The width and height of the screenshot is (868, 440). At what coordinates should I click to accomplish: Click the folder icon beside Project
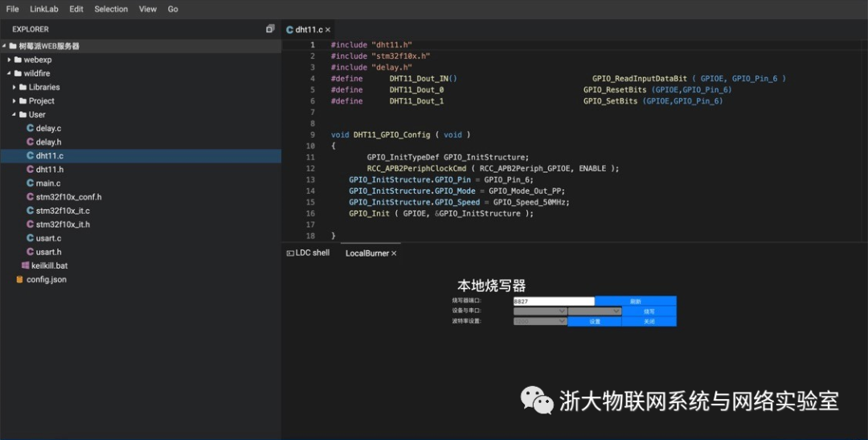23,101
